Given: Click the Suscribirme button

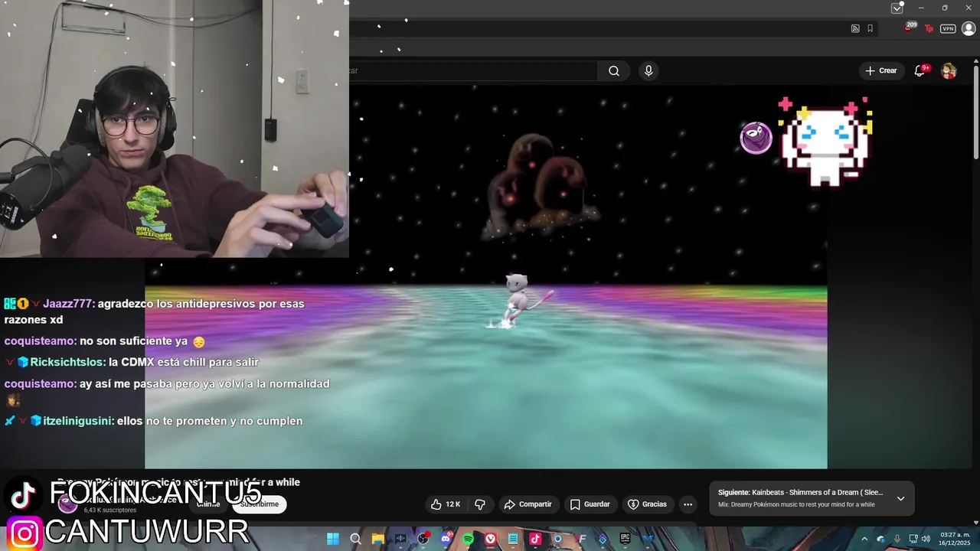Looking at the screenshot, I should click(259, 504).
